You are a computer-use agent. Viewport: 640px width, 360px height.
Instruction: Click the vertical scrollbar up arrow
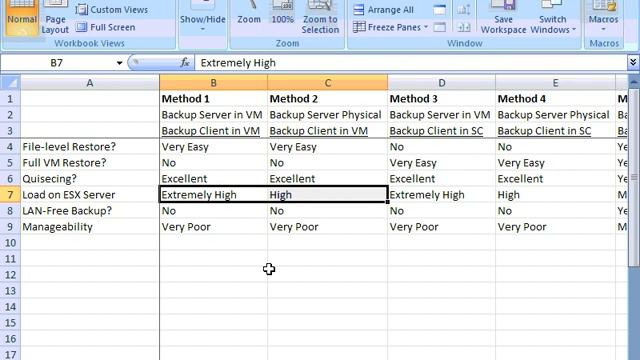(x=634, y=83)
